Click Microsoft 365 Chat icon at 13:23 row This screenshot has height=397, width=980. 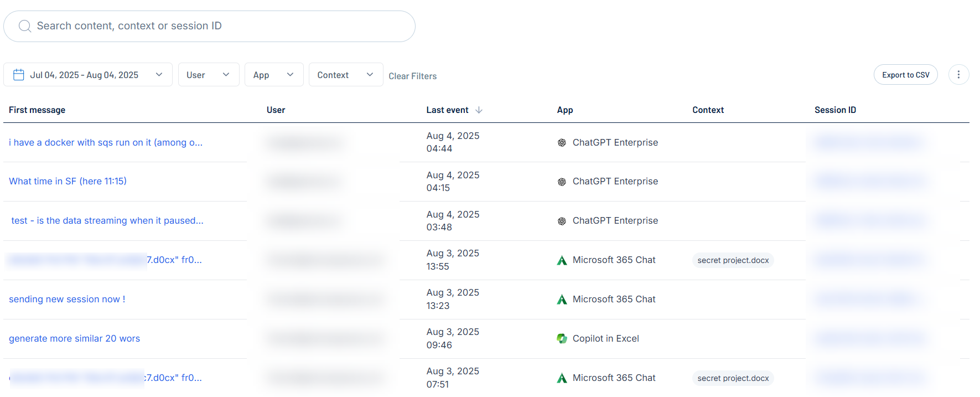pos(562,300)
